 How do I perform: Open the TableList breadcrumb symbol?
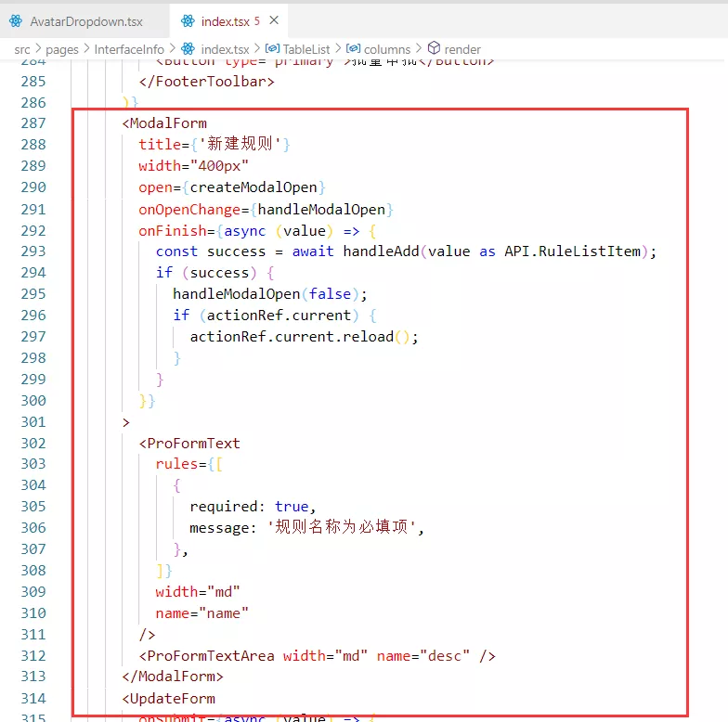pos(306,49)
